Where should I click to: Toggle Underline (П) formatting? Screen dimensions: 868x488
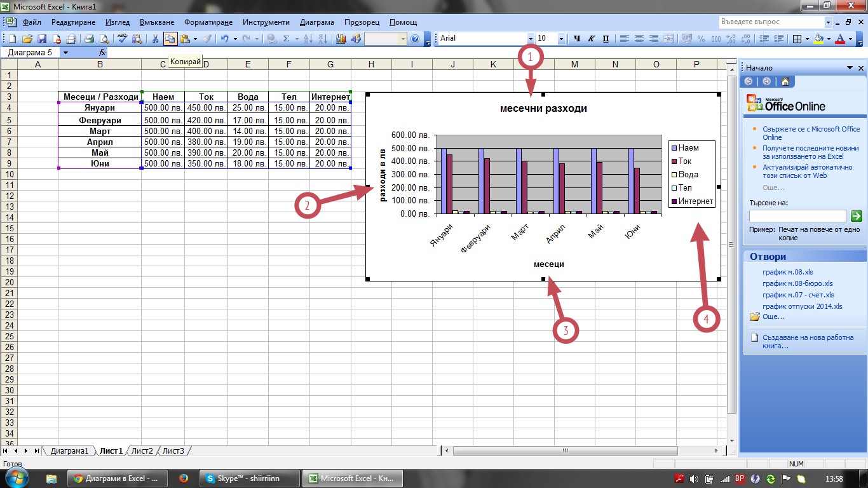click(x=606, y=39)
